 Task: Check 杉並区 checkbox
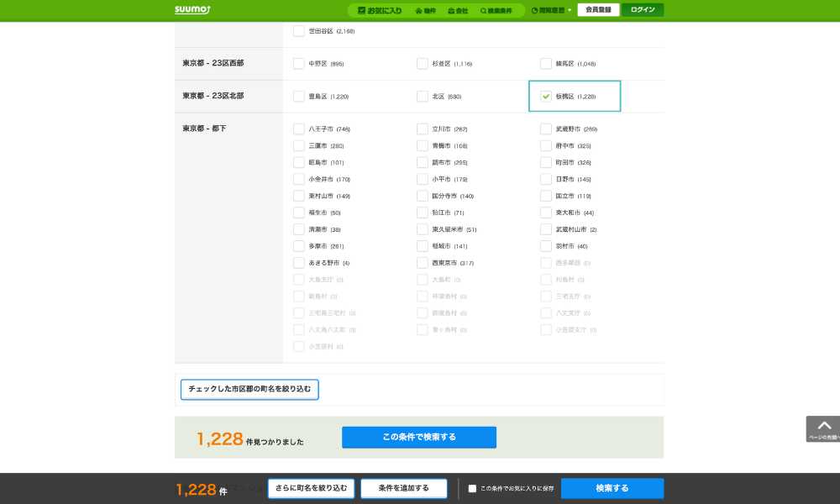pos(423,64)
